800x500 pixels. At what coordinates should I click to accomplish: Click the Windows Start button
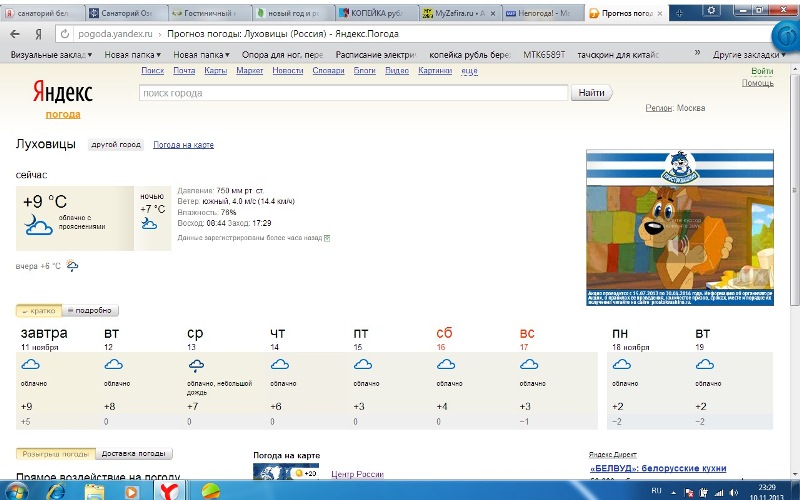tap(17, 491)
